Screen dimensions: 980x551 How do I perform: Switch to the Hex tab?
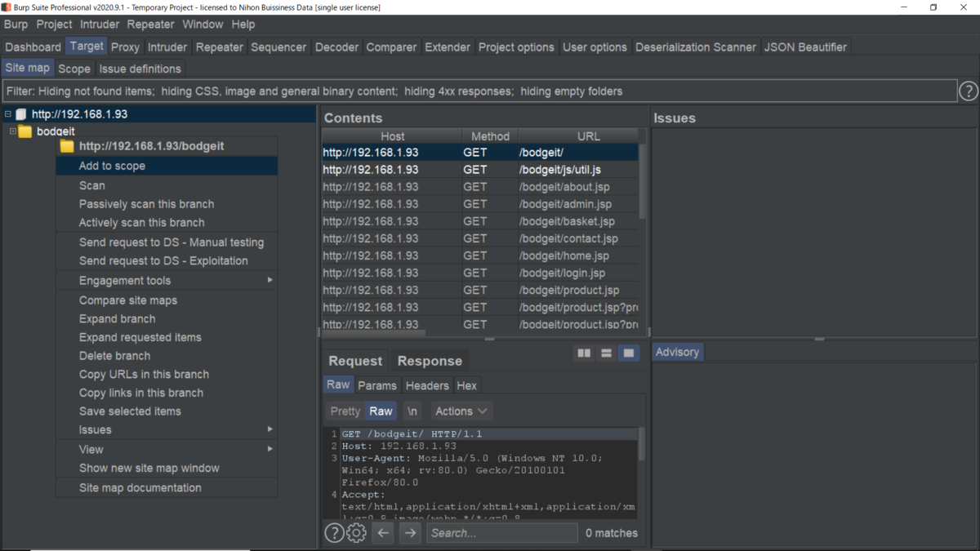[467, 385]
